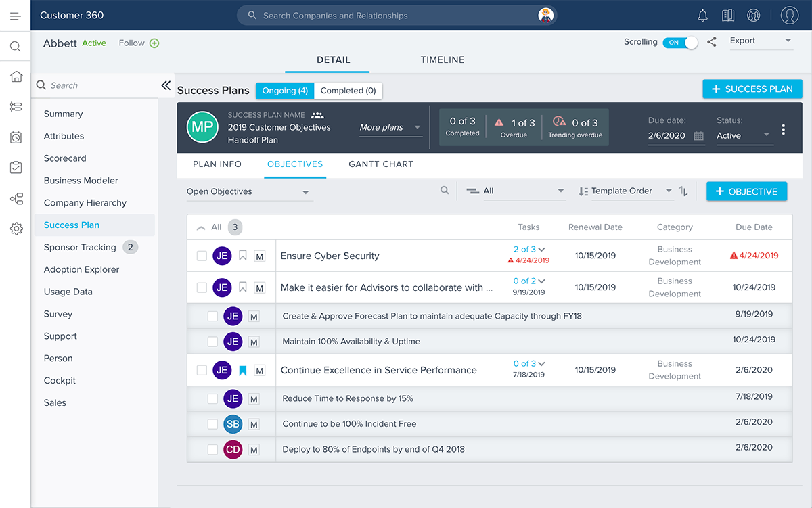Click the + Success Plan button
The image size is (812, 508).
pos(752,89)
